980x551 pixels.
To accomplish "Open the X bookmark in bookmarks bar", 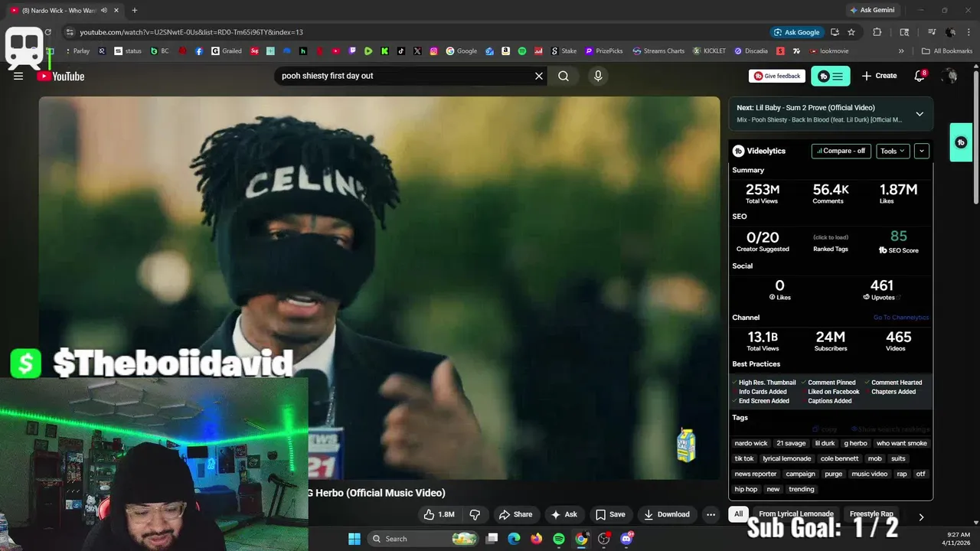I will tap(417, 51).
